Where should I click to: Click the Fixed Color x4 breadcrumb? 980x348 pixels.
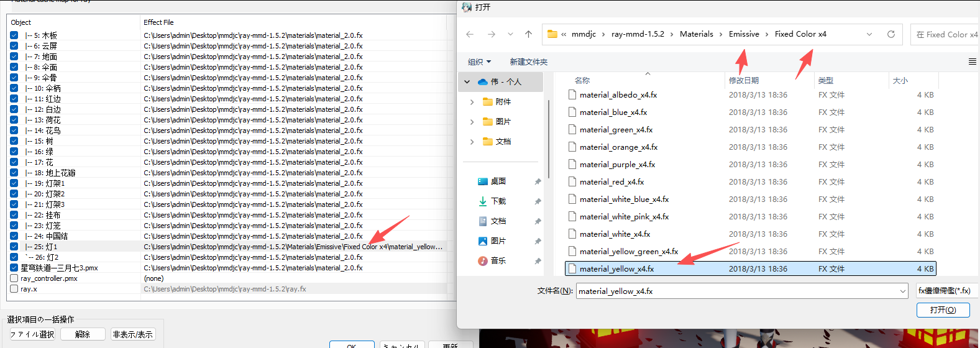point(800,34)
